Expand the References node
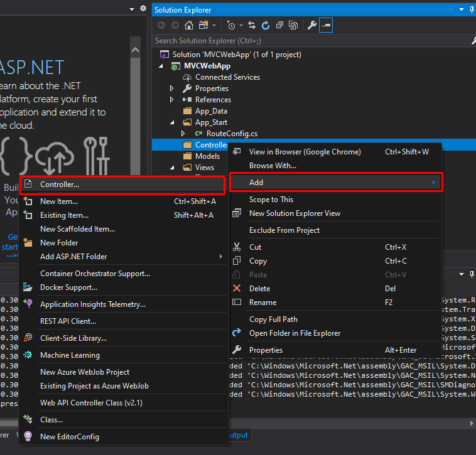The image size is (476, 455). (x=172, y=100)
